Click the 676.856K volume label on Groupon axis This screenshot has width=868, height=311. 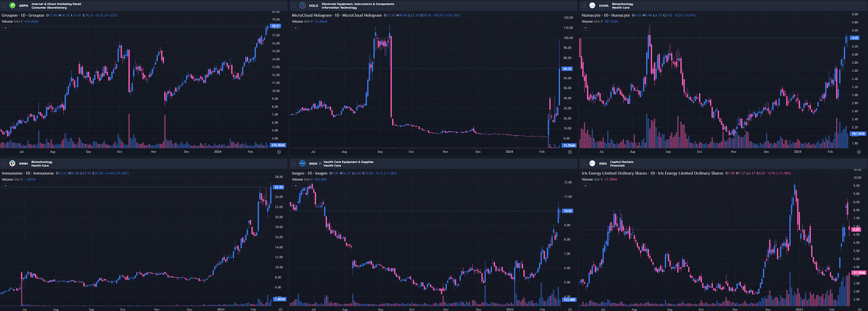278,145
